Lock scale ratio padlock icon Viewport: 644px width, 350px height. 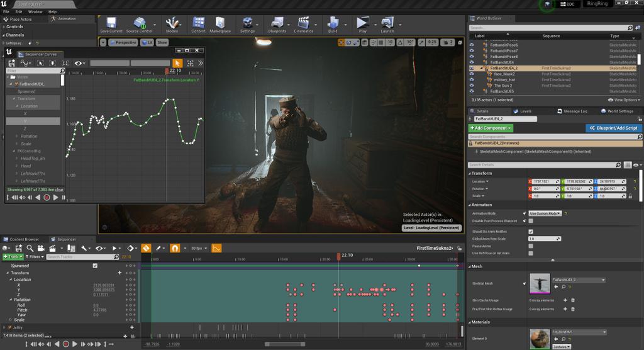(x=630, y=196)
